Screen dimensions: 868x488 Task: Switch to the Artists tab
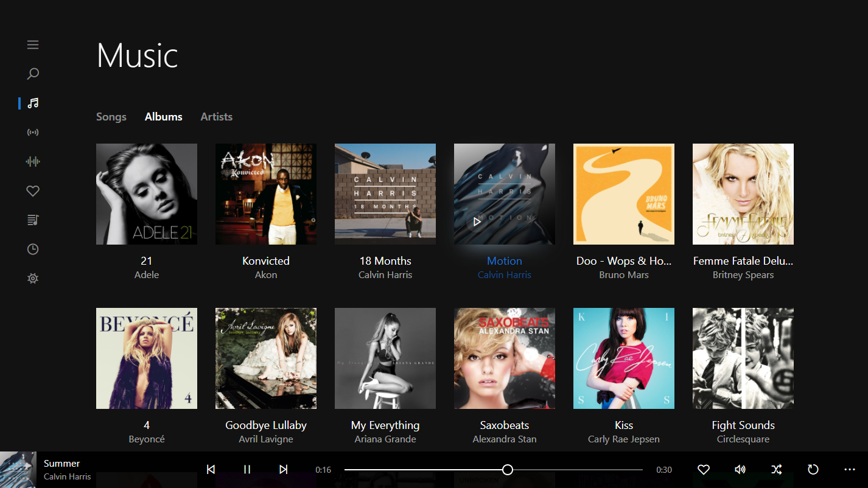point(217,117)
